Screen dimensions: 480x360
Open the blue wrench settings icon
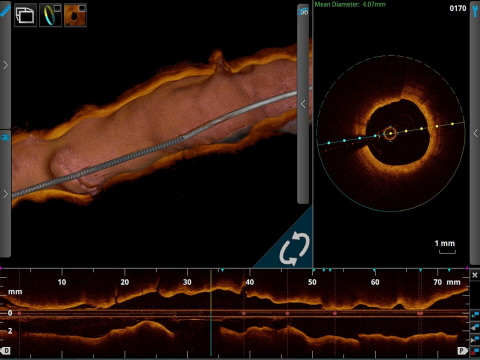(x=475, y=11)
